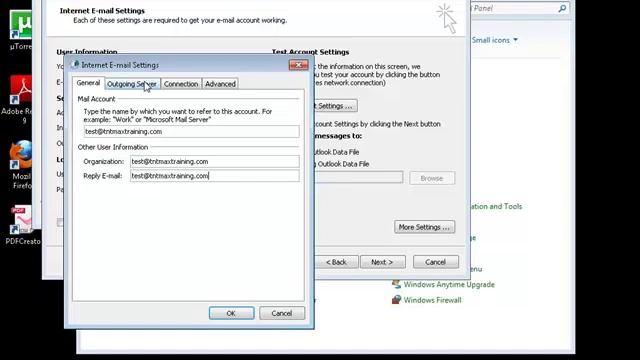Viewport: 640px width, 360px height.
Task: Select existing Outlook Data File path field
Action: pyautogui.click(x=359, y=178)
